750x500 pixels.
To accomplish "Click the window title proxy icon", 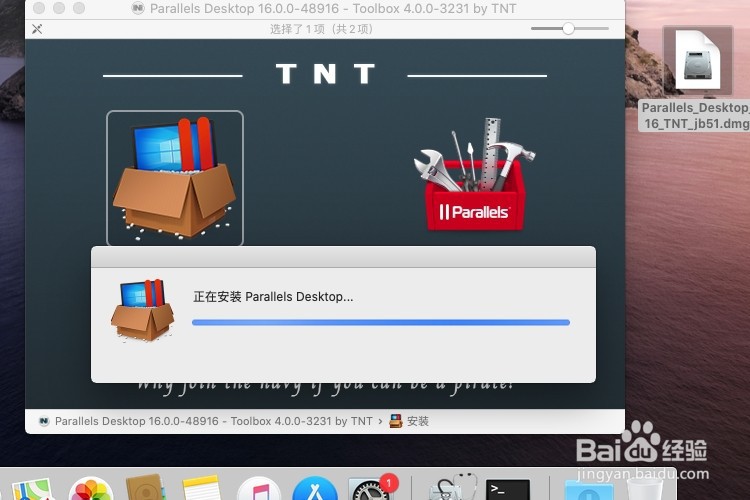I will [138, 9].
